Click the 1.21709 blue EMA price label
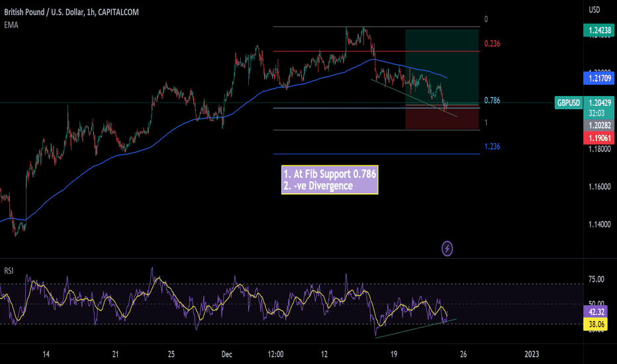 pos(598,78)
